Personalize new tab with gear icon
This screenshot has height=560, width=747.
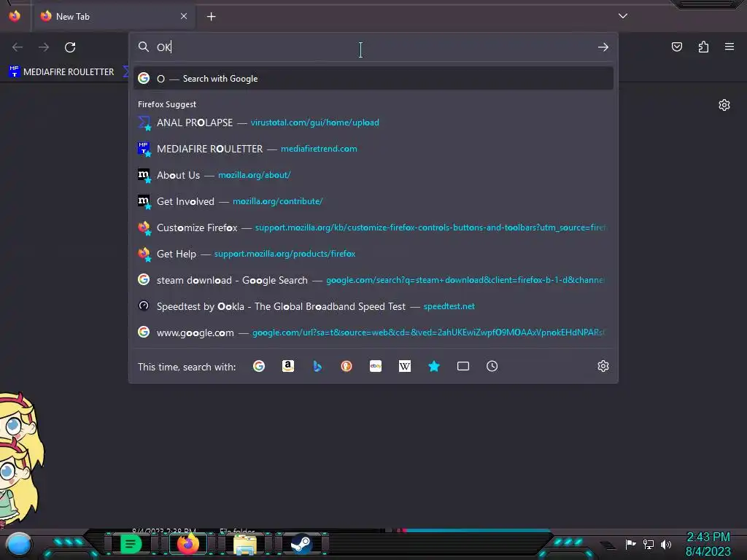pyautogui.click(x=724, y=105)
